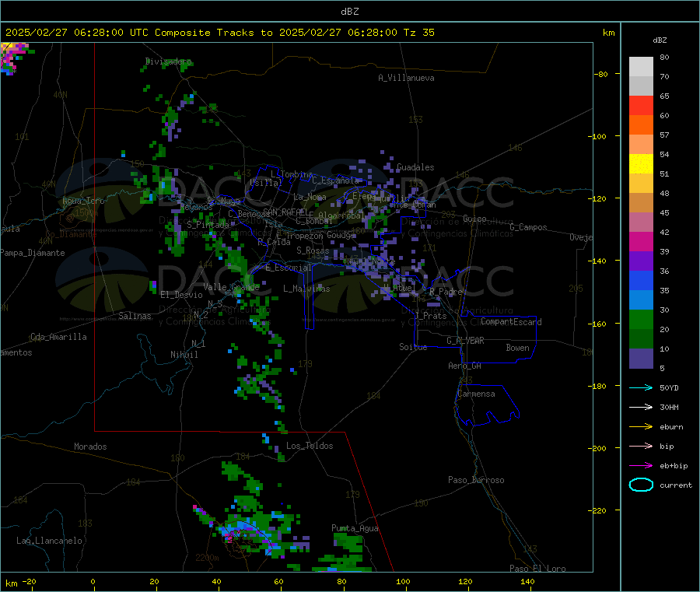Click the Morados place label
This screenshot has height=592, width=700.
(90, 447)
